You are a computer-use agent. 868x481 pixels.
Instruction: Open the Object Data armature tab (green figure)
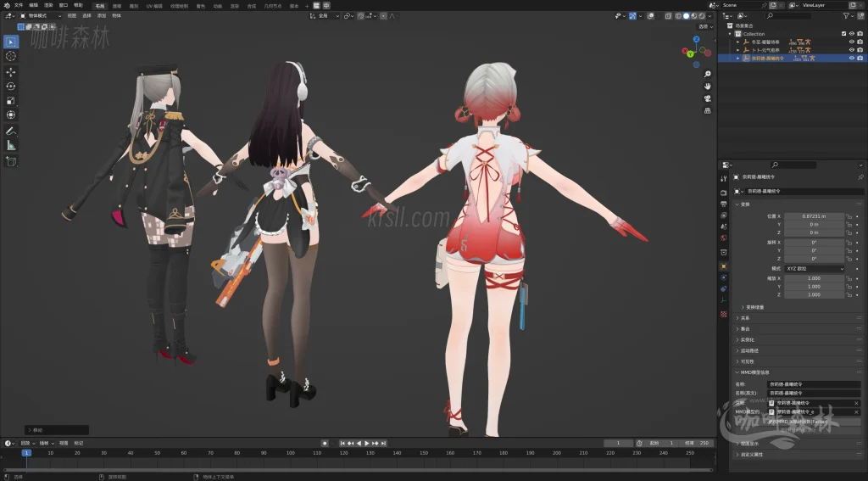pos(724,299)
